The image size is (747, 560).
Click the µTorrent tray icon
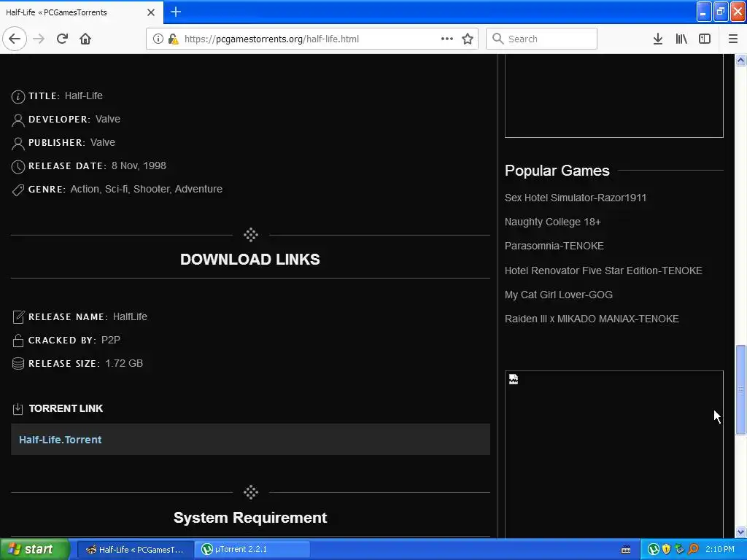click(654, 550)
